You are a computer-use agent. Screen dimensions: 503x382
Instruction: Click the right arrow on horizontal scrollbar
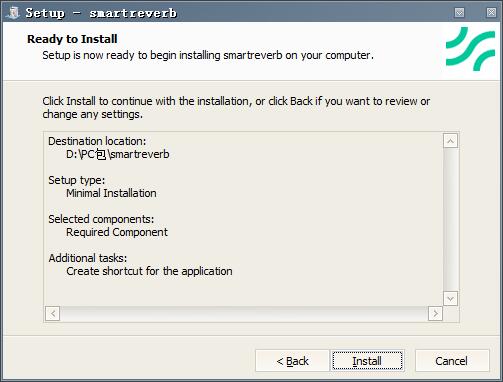pos(435,313)
